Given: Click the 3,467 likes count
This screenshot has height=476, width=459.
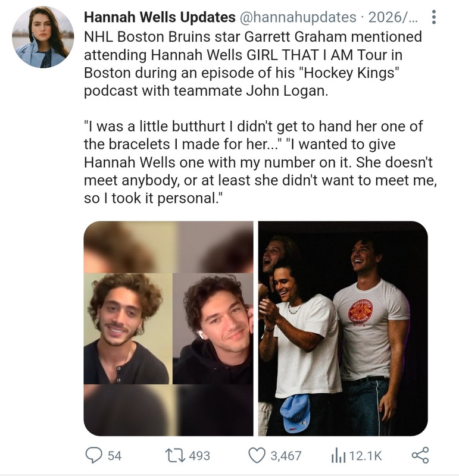Looking at the screenshot, I should point(286,456).
